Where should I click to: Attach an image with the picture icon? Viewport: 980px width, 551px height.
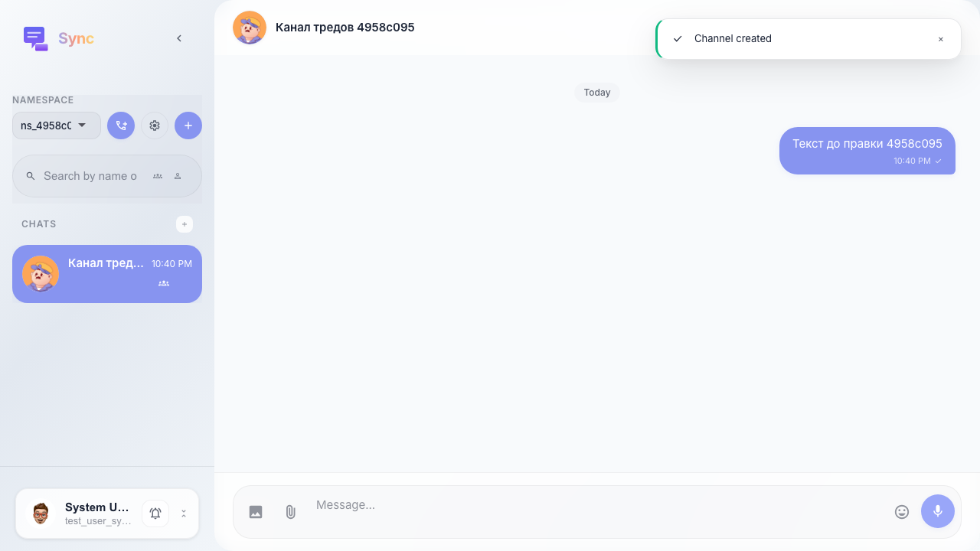[x=256, y=512]
